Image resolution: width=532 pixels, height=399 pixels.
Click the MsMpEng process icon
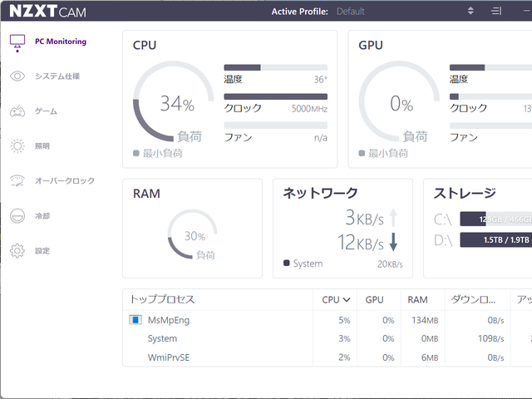pos(135,320)
